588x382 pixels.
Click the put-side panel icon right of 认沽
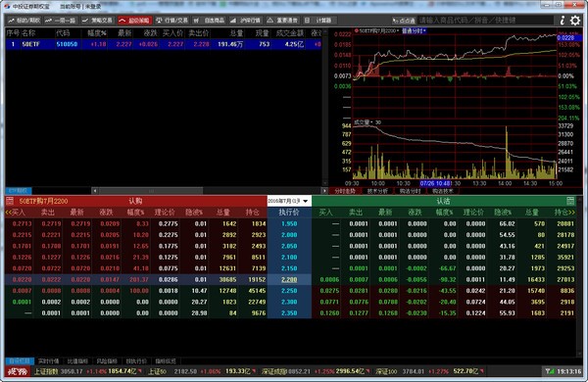(x=570, y=201)
